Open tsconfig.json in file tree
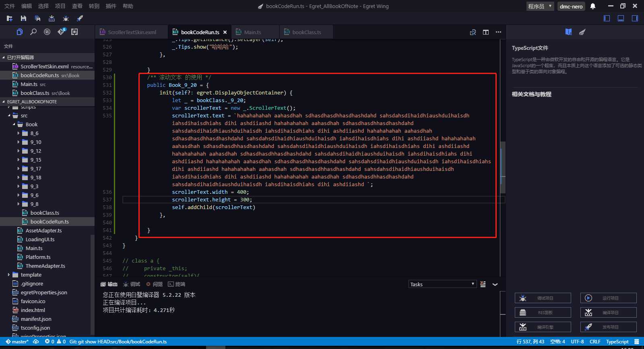644x349 pixels. (35, 328)
